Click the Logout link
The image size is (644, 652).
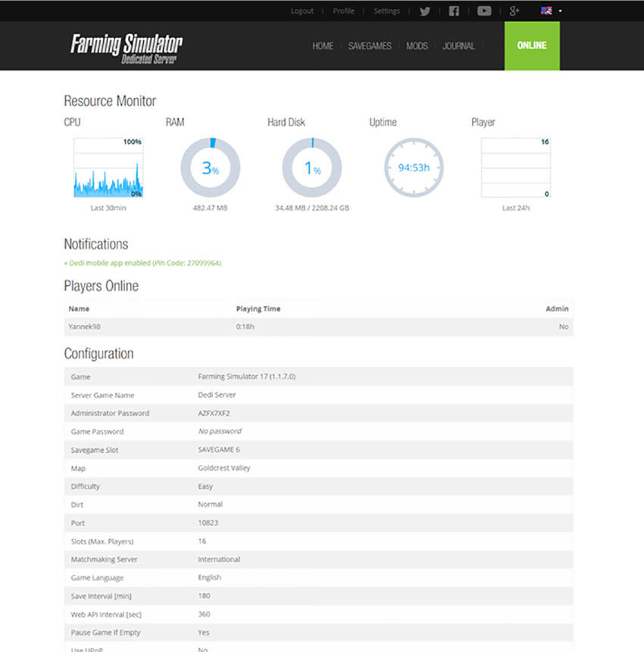302,11
